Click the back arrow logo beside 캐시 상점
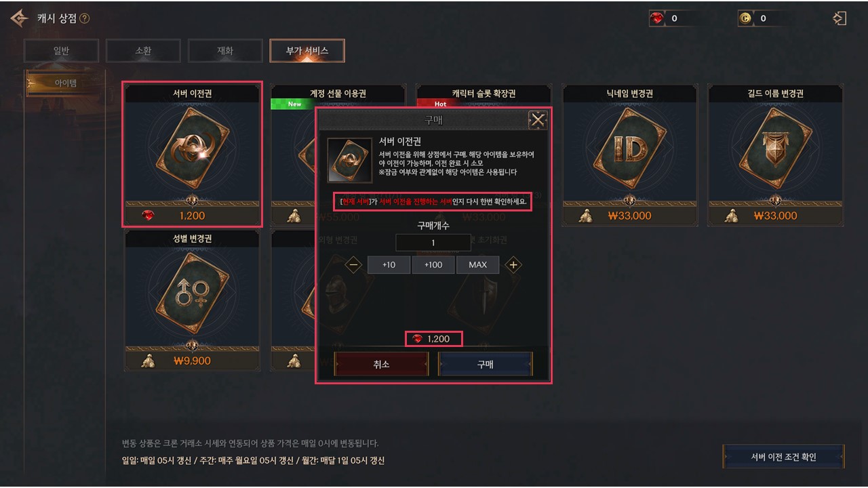This screenshot has height=488, width=868. pyautogui.click(x=19, y=18)
